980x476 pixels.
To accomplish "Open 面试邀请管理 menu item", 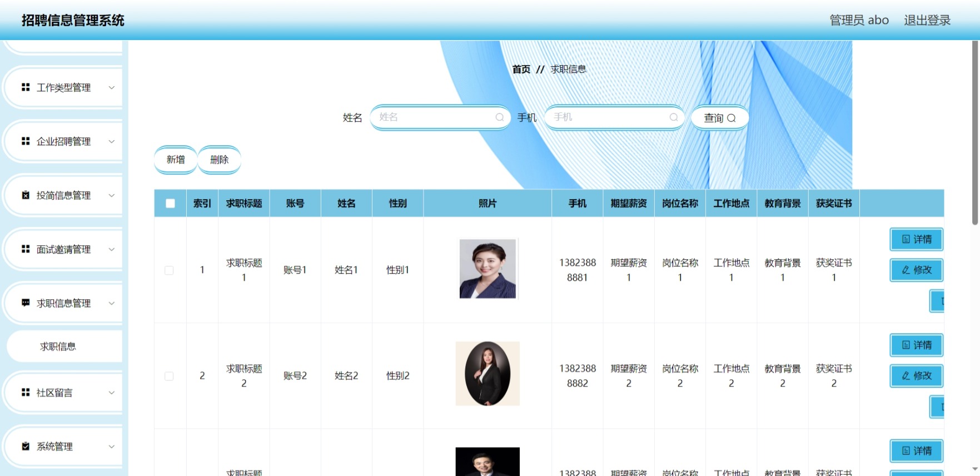I will [63, 249].
